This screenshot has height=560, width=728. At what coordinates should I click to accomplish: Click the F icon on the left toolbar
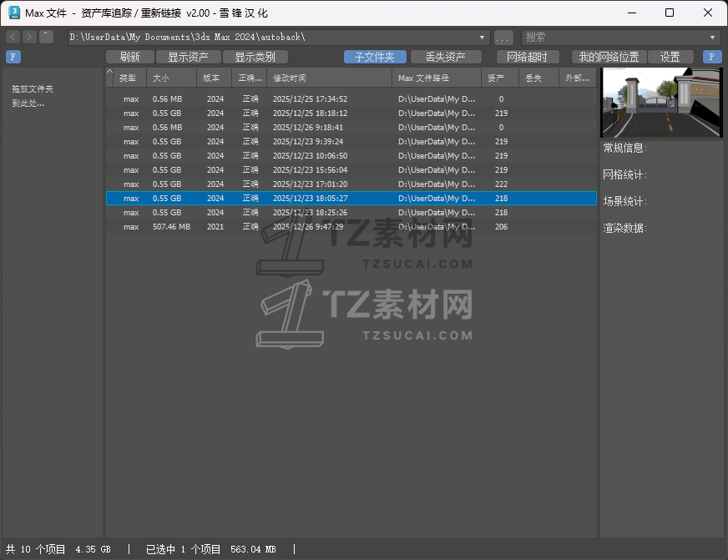[x=13, y=57]
